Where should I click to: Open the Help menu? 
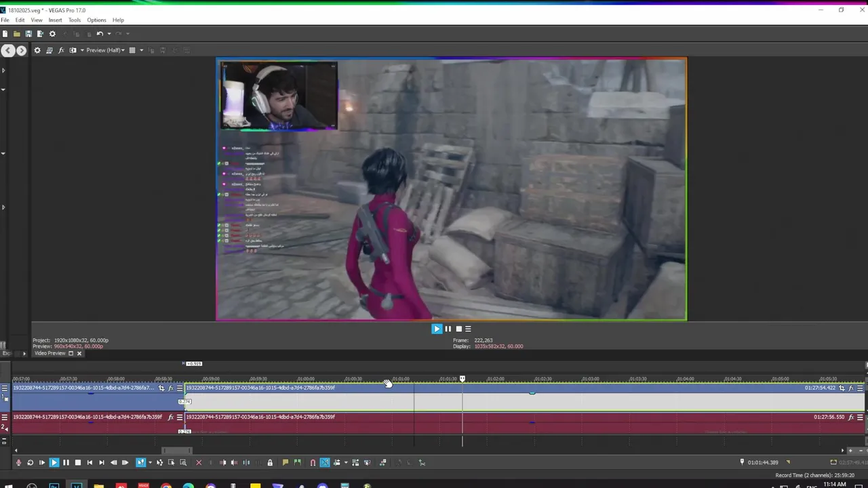(x=118, y=20)
